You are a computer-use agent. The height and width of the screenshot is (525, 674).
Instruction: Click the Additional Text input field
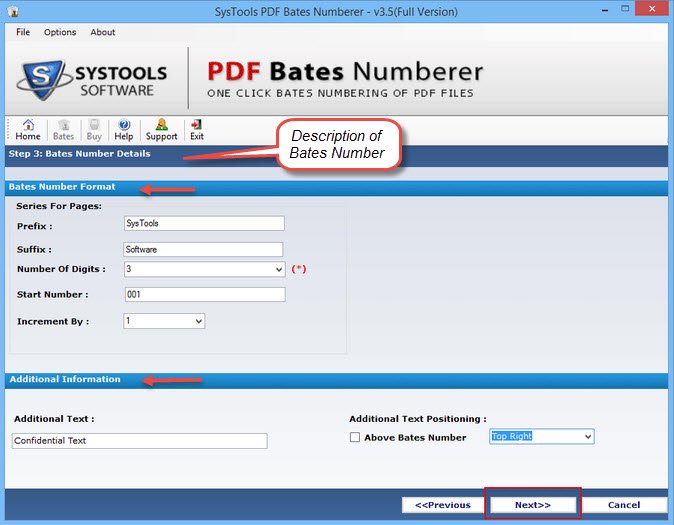click(139, 441)
